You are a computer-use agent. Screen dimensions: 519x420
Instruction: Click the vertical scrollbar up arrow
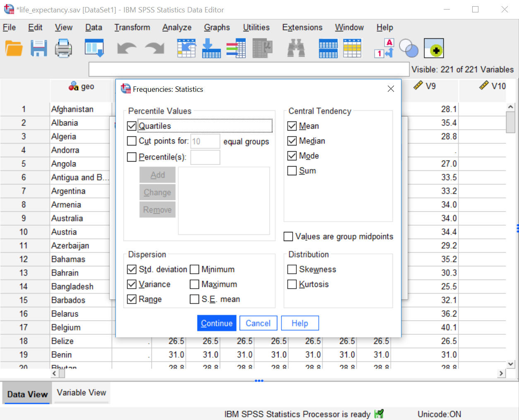coord(511,107)
